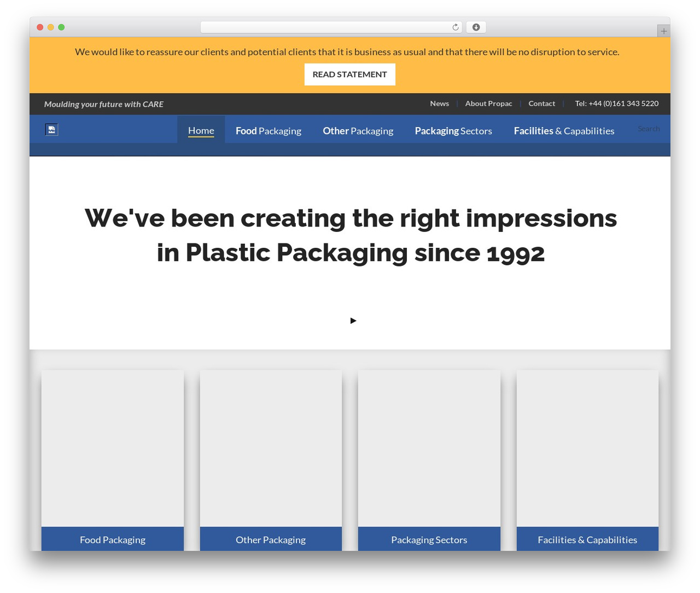Viewport: 700px width, 593px height.
Task: Open Packaging Sectors in navigation bar
Action: pyautogui.click(x=453, y=131)
